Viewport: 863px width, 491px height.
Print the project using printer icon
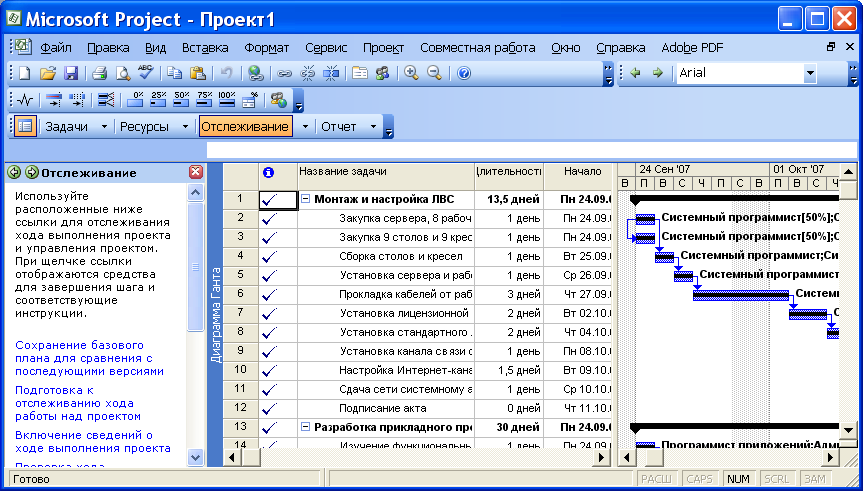coord(99,73)
